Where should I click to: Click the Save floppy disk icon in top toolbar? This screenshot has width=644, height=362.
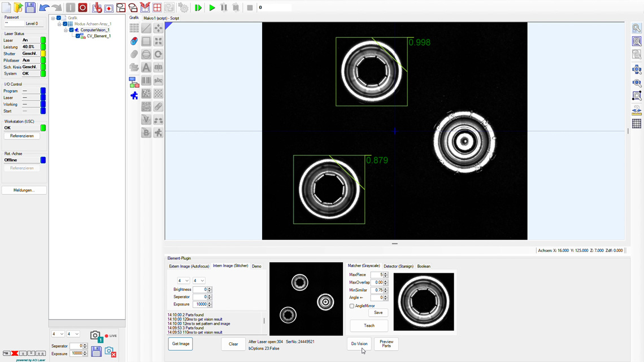tap(30, 8)
